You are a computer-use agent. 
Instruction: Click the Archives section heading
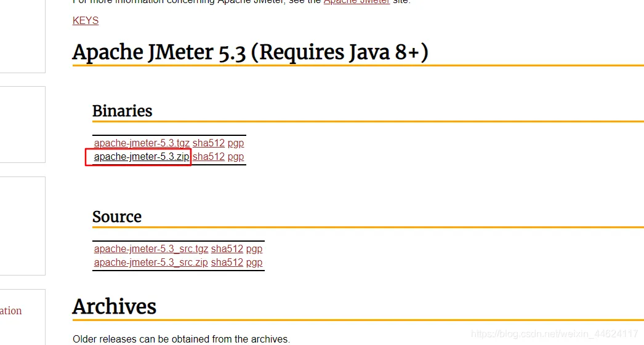115,306
